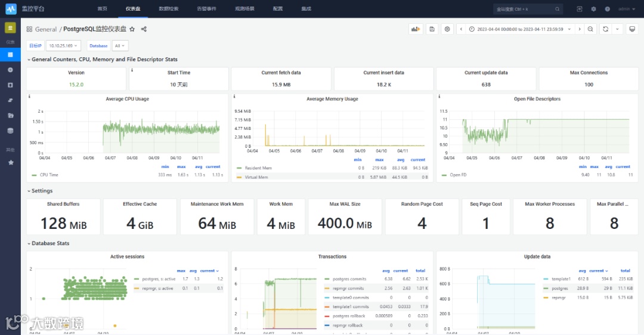Click the zoom out time range icon
This screenshot has height=335, width=644.
[x=590, y=29]
